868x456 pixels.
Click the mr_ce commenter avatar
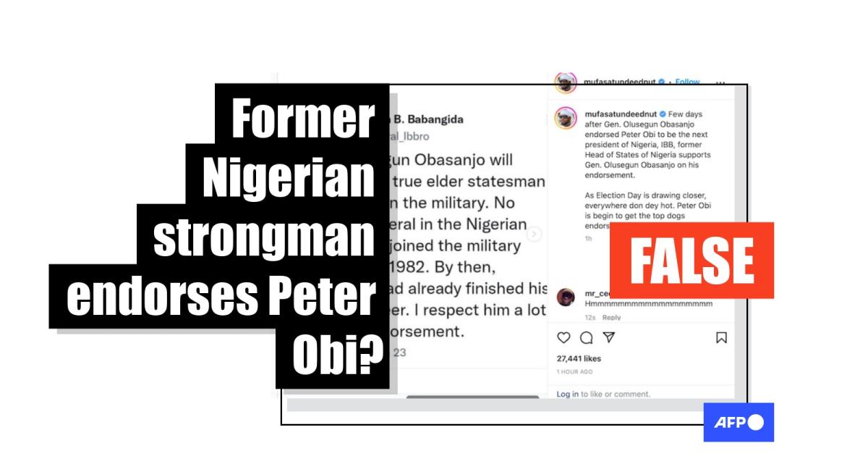pyautogui.click(x=566, y=297)
